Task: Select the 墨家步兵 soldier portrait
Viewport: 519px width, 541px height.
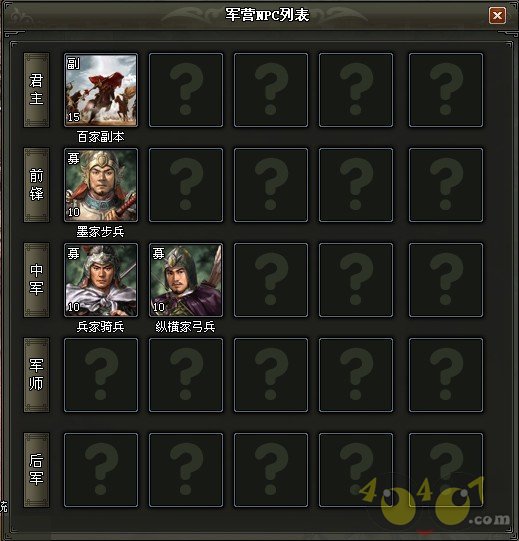Action: pos(101,185)
